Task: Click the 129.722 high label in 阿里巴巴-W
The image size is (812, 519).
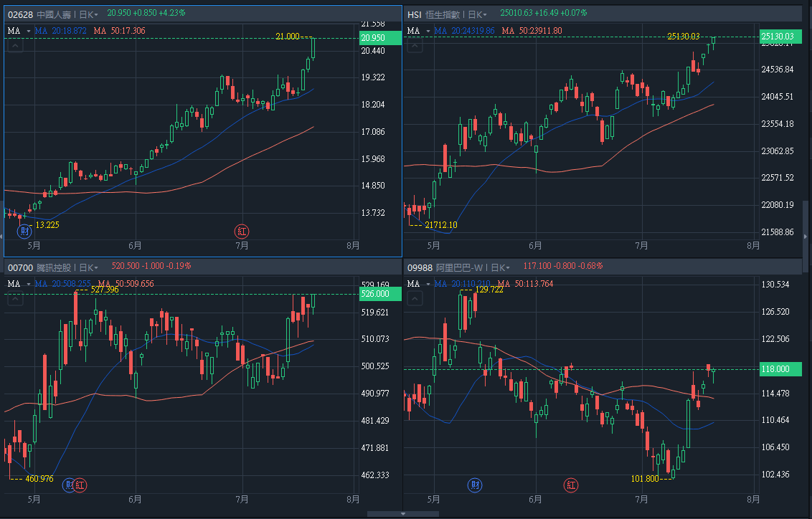Action: (x=489, y=290)
